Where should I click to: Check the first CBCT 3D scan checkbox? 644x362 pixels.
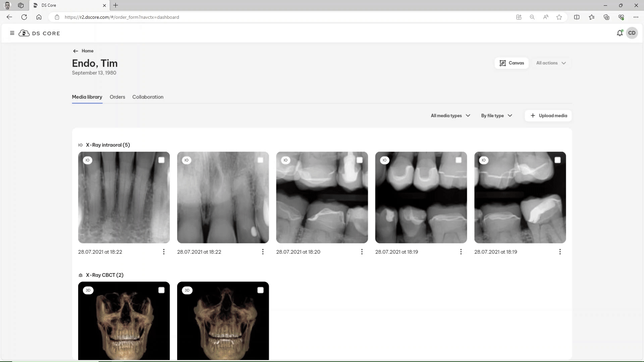coord(161,290)
